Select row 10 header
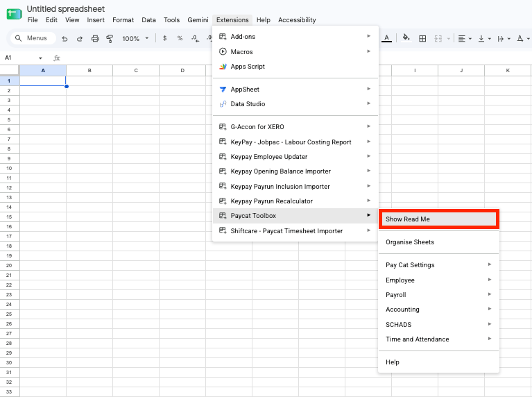 point(9,169)
